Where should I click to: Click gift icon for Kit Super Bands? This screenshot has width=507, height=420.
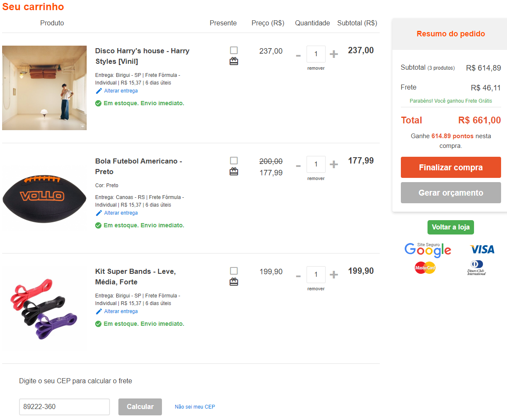(x=234, y=282)
